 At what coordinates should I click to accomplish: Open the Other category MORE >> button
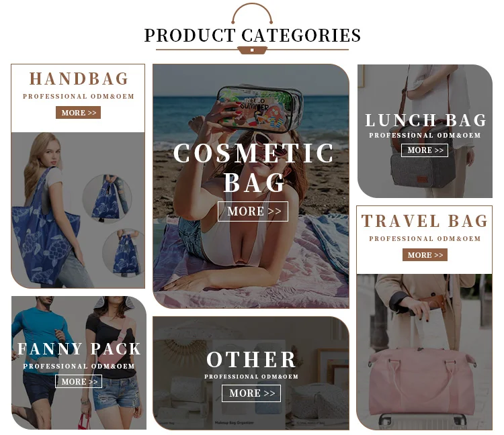pos(251,393)
